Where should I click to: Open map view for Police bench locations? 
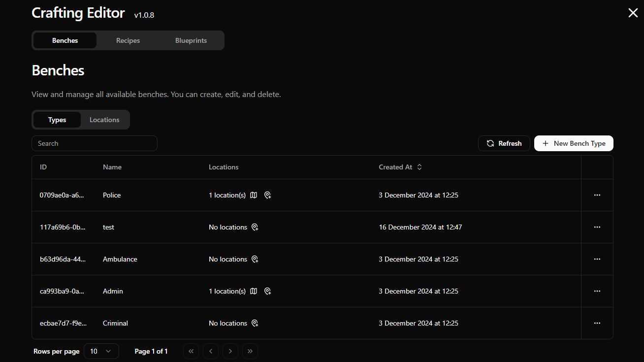(254, 195)
